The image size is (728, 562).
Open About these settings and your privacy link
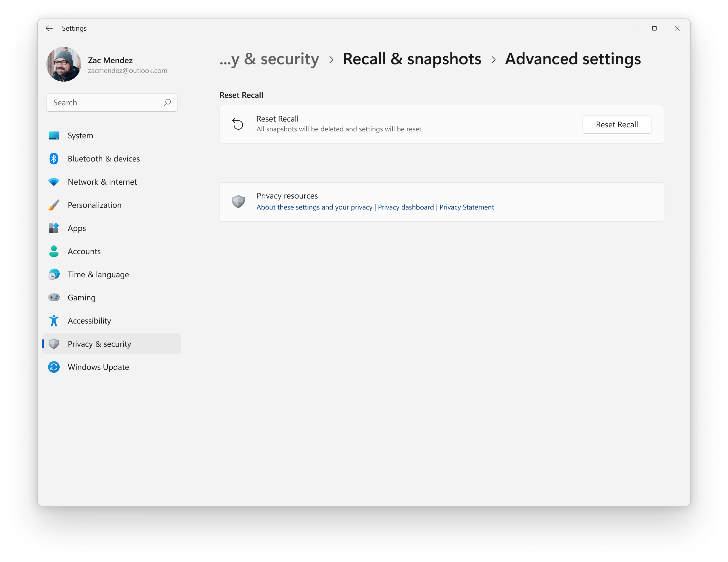pyautogui.click(x=314, y=207)
